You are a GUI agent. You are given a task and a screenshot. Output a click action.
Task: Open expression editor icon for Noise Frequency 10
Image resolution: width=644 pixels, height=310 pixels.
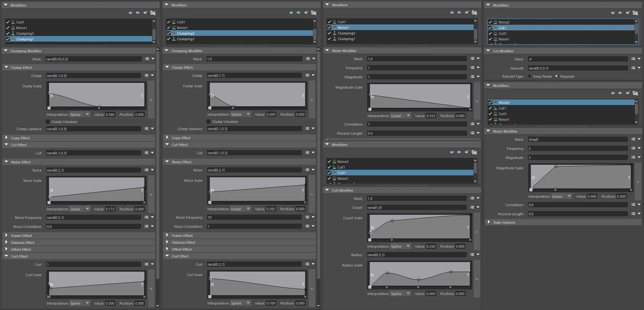click(307, 217)
